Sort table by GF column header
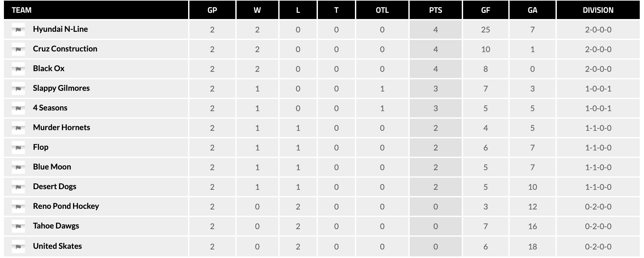The width and height of the screenshot is (644, 258). point(485,10)
